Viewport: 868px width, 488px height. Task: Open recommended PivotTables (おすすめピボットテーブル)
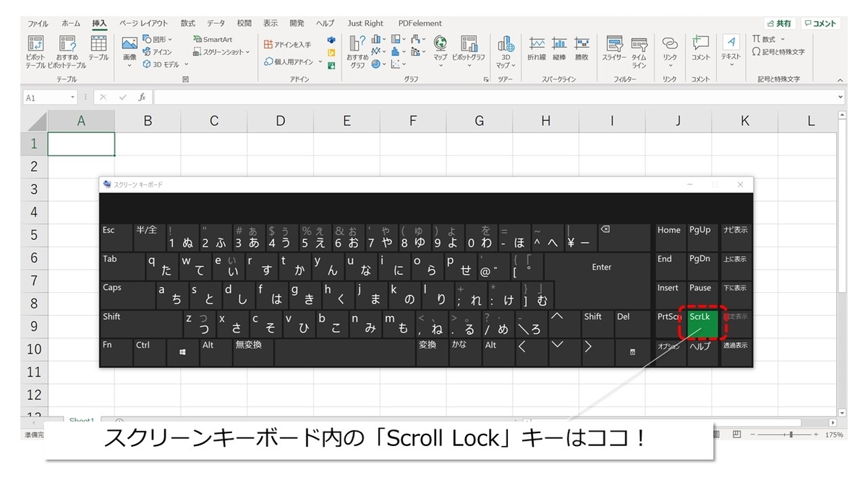[x=67, y=52]
